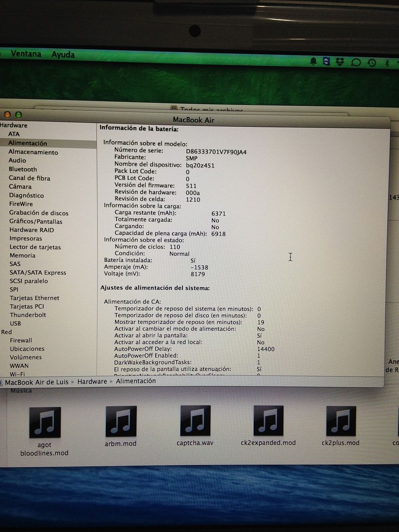Click AutoPowerOff Delay value 14400
Screen dimensions: 399x532
coord(266,349)
